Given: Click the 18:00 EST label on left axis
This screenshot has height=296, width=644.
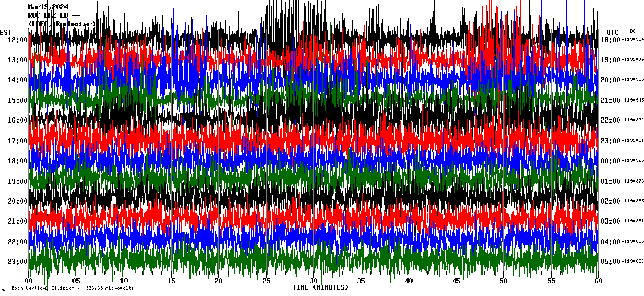Looking at the screenshot, I should [17, 161].
